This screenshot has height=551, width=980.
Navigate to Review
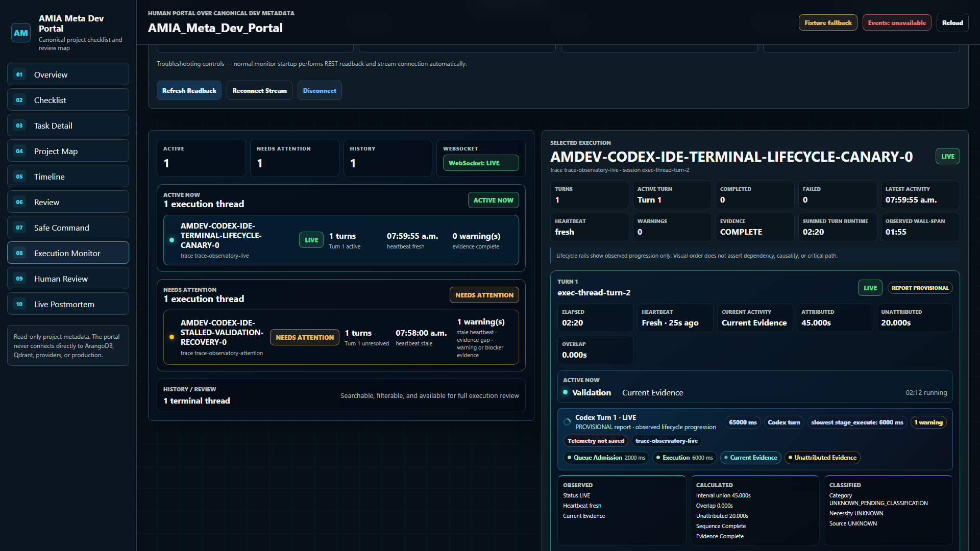click(x=68, y=202)
